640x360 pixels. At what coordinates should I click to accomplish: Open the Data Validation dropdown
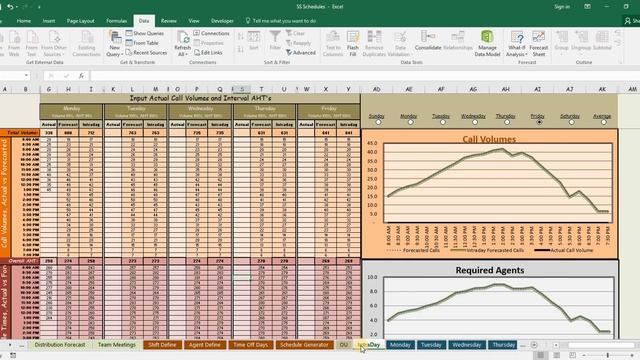[399, 51]
